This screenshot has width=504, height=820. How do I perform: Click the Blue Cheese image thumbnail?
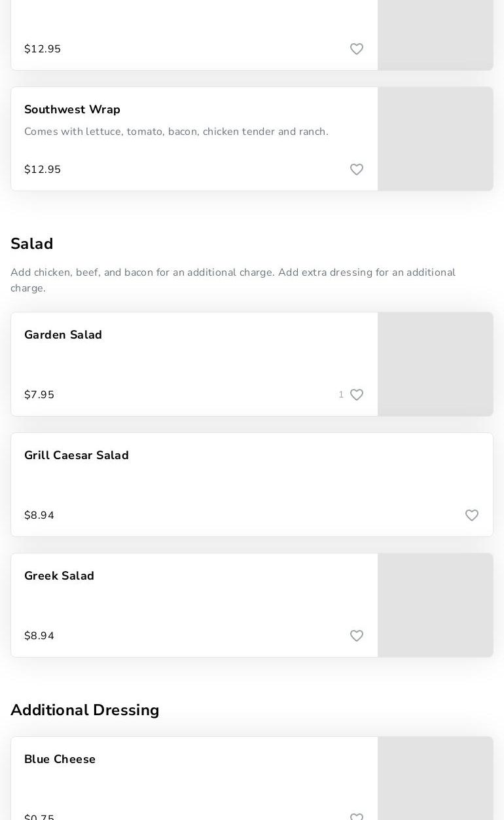(435, 778)
